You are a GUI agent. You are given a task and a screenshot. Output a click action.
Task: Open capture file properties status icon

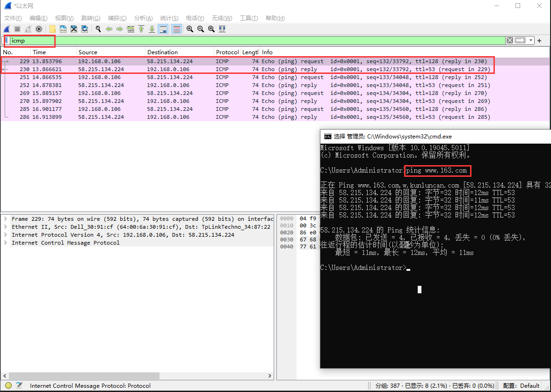pos(19,385)
